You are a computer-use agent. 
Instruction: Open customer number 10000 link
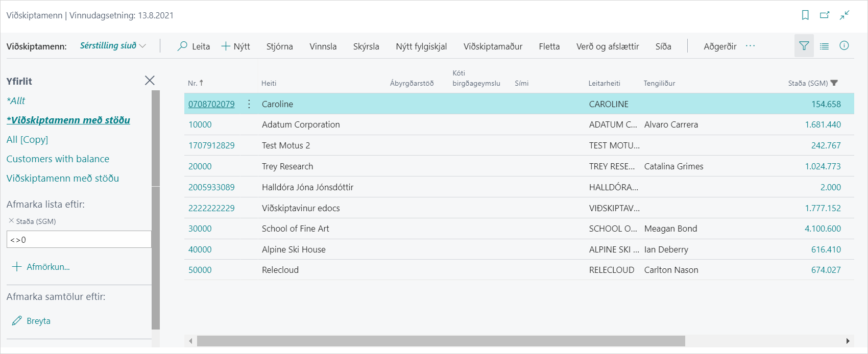(x=200, y=124)
